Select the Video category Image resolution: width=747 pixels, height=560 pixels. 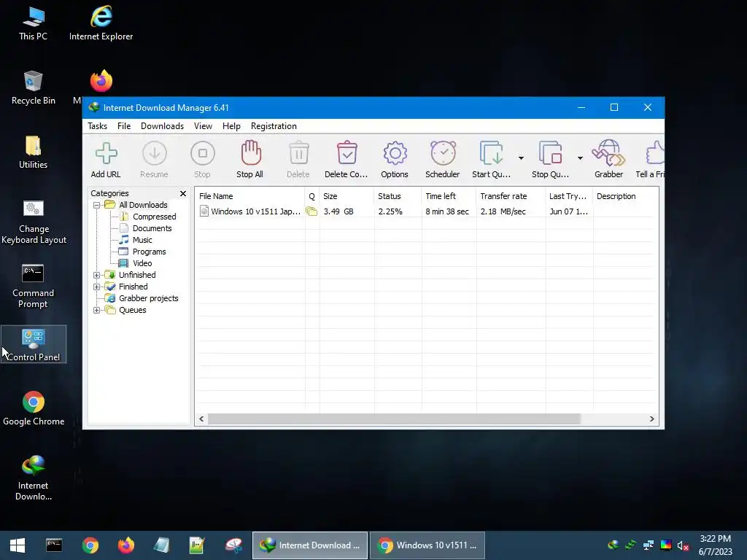click(x=142, y=263)
